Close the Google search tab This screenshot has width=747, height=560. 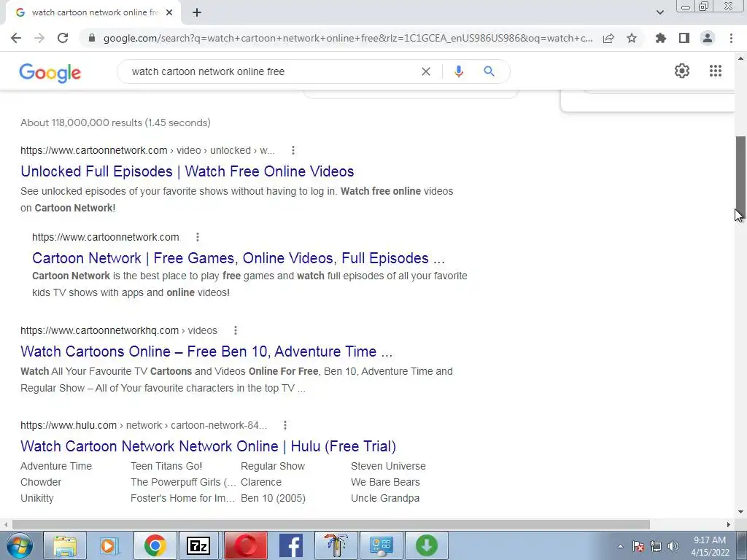[169, 13]
